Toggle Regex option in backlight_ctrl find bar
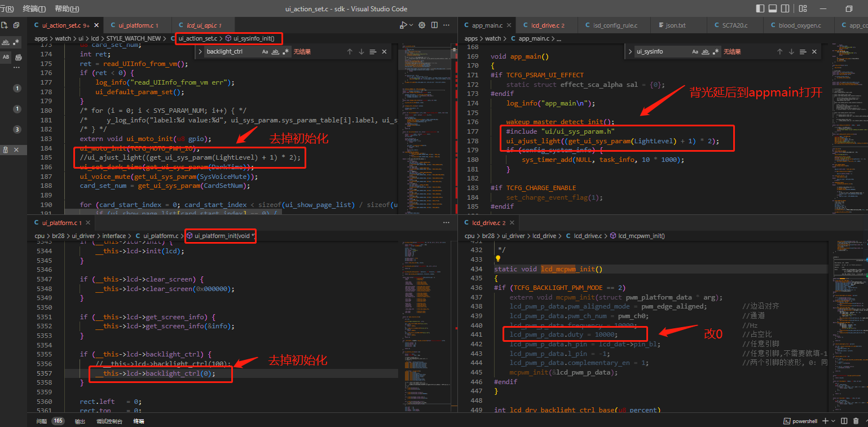 coord(285,51)
